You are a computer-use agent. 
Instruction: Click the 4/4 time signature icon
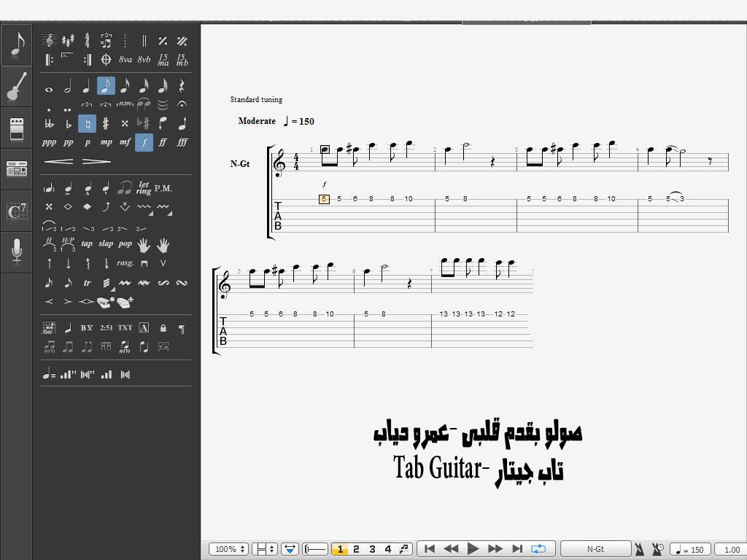(x=87, y=41)
